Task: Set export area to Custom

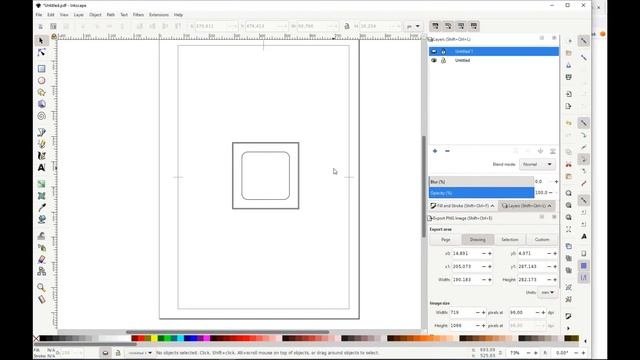Action: point(542,240)
